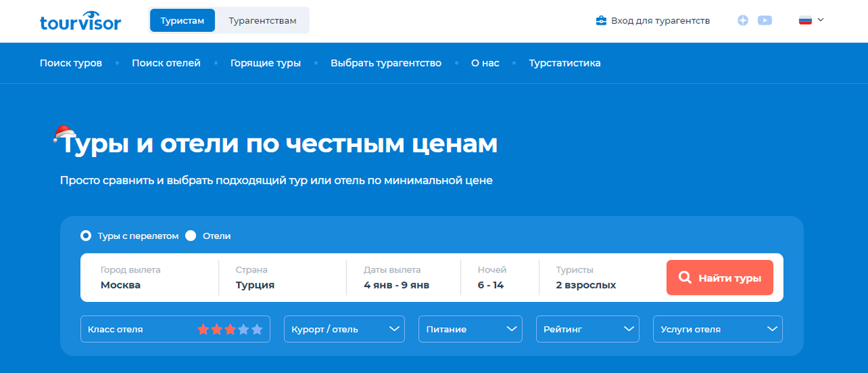Click the Найти туры button
Screen dimensions: 868x373
[x=720, y=277]
